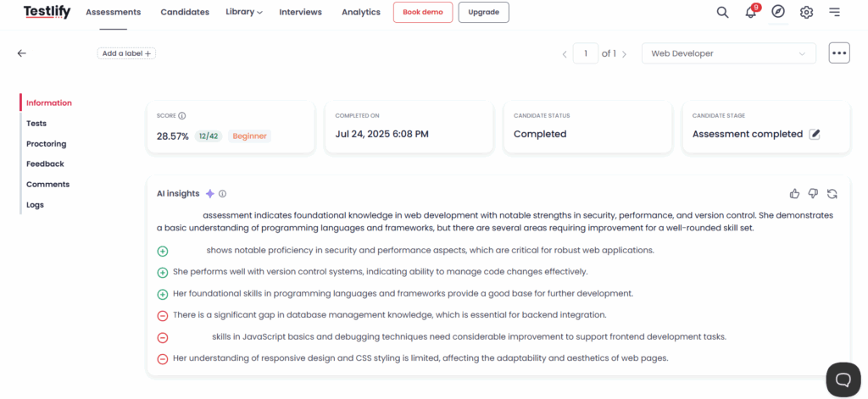Click Add a label button
This screenshot has width=868, height=399.
(127, 53)
